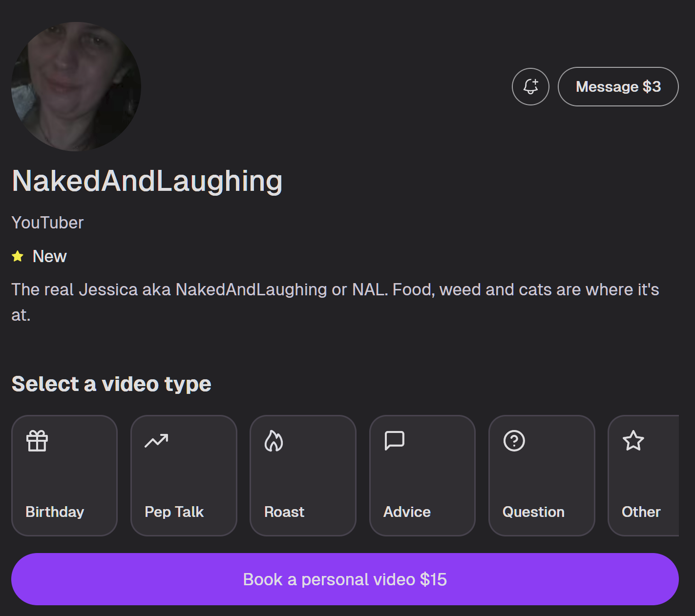
Task: Click the yellow star rating icon
Action: point(18,256)
